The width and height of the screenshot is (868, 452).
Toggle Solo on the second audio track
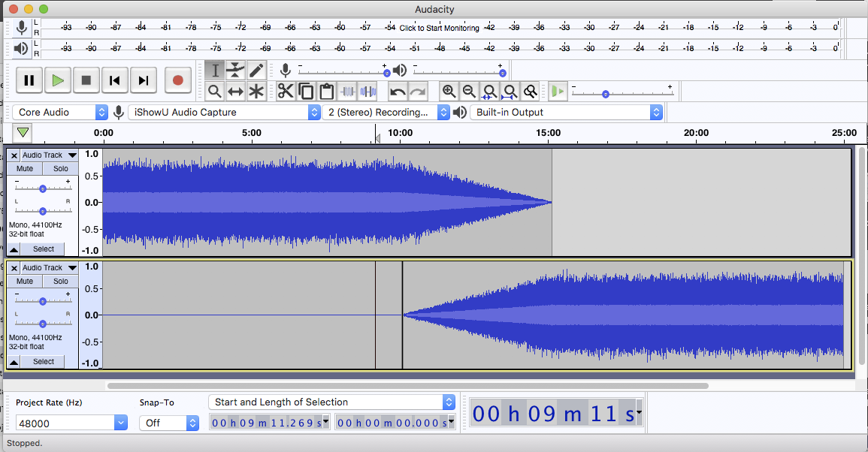pos(61,281)
